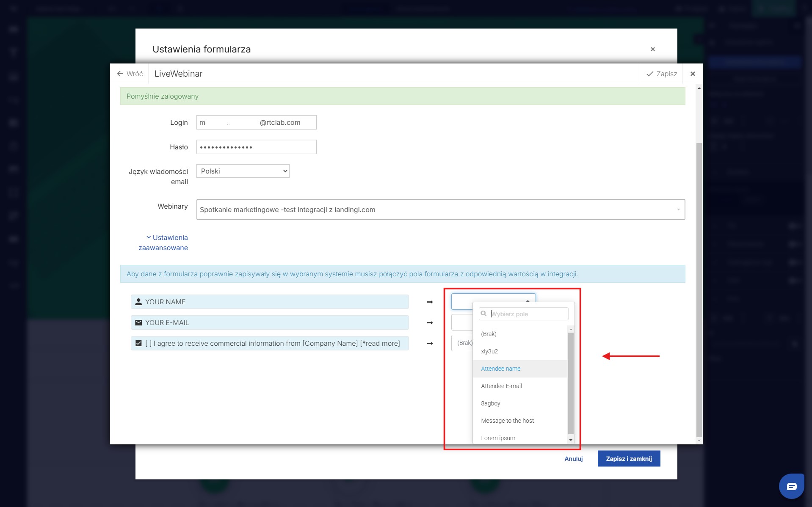The height and width of the screenshot is (507, 812).
Task: Click the dropdown list scrollbar down arrow
Action: (571, 440)
